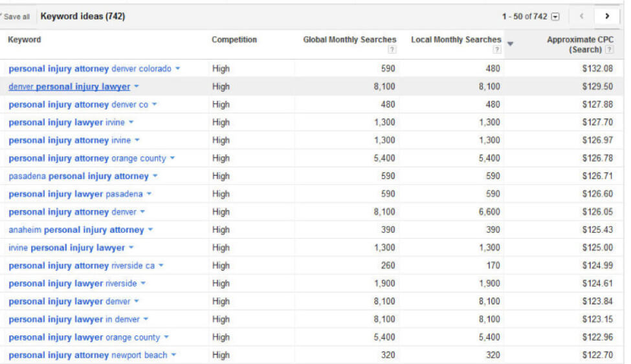Click local searches value 6,600
Screen dimensions: 631x364
click(489, 212)
